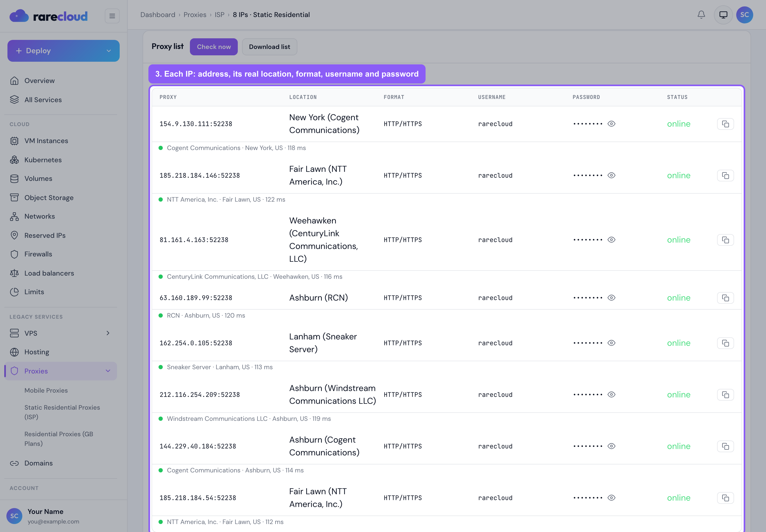The height and width of the screenshot is (532, 766).
Task: Click Download list button
Action: tap(269, 47)
